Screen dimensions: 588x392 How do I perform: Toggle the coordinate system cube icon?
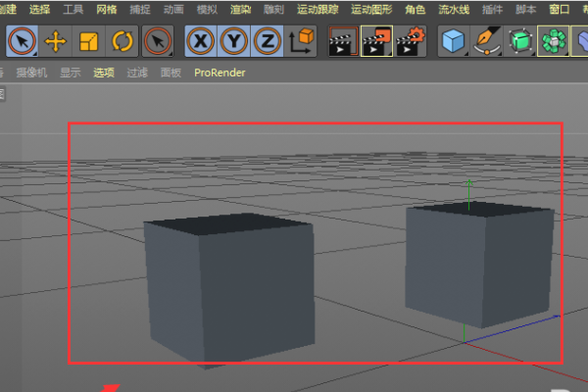pyautogui.click(x=301, y=41)
